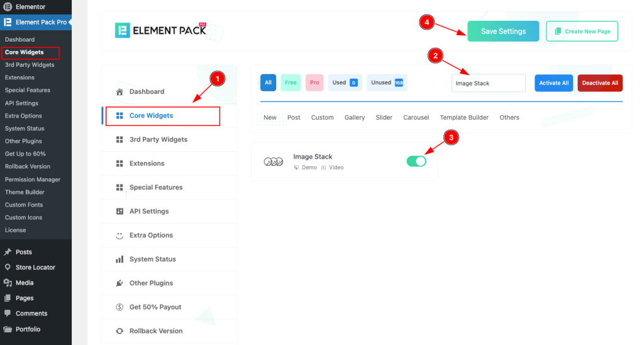644x345 pixels.
Task: Click the Deactivate All button
Action: click(x=600, y=83)
